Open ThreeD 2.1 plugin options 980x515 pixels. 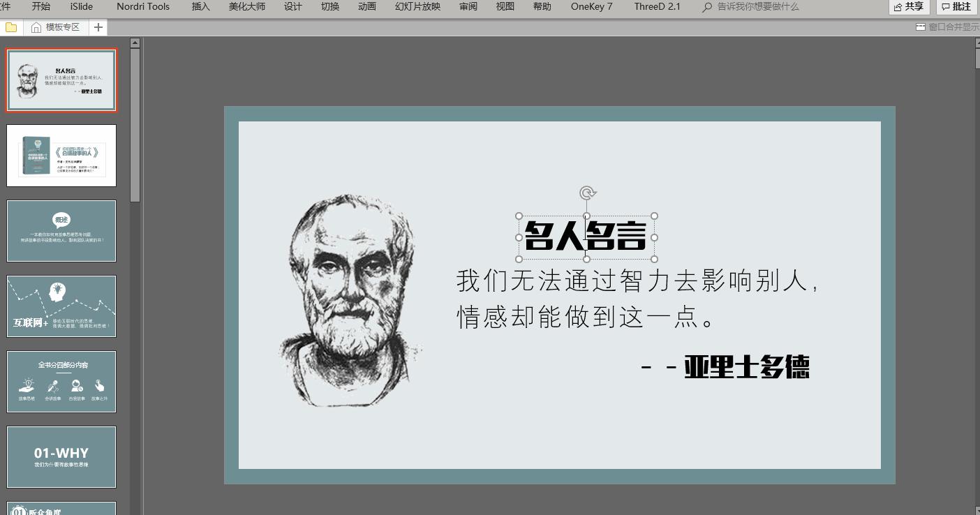tap(656, 7)
